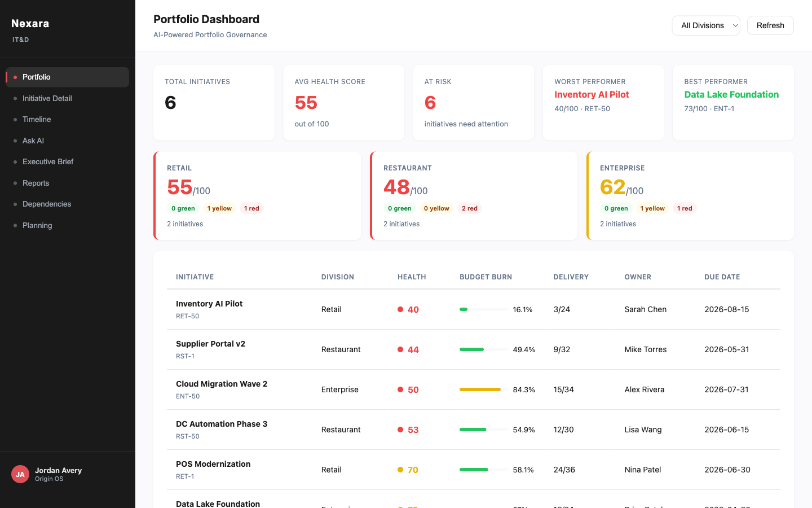
Task: Click the ENT-50 initiative code
Action: tap(188, 396)
